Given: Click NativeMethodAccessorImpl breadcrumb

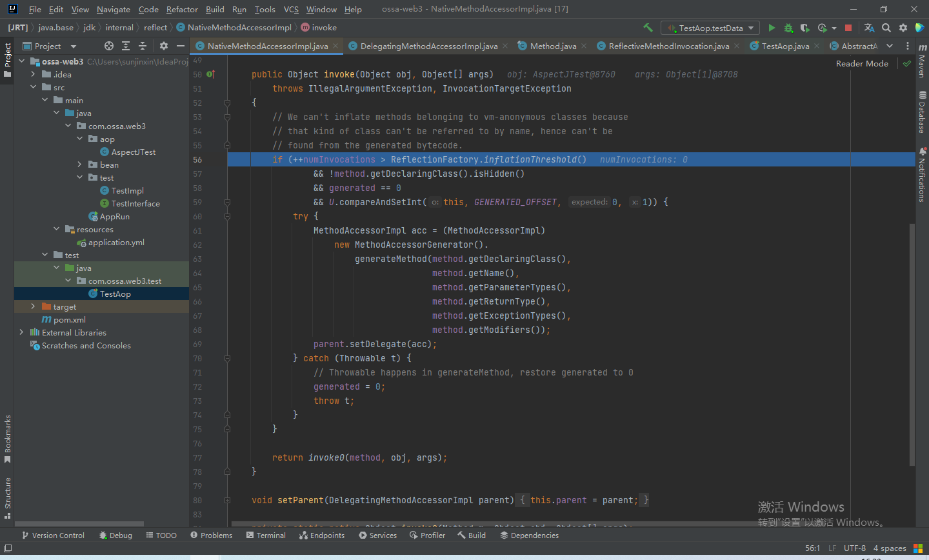Looking at the screenshot, I should (x=234, y=28).
